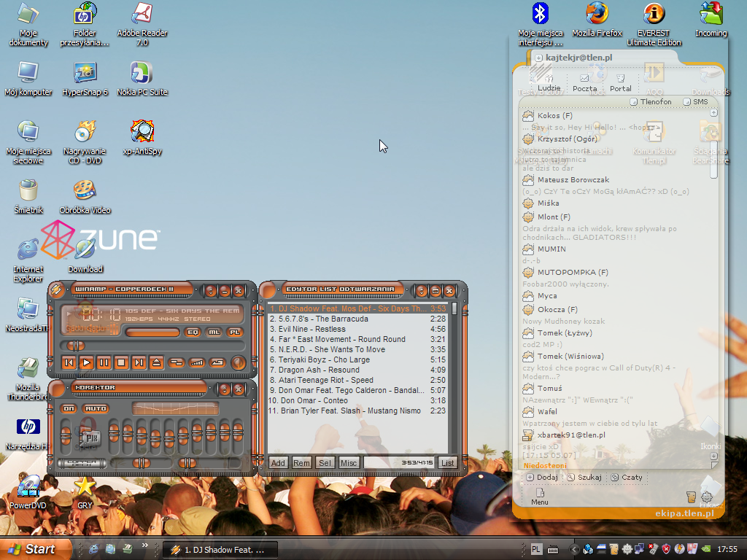Click the Mozilla Firefox desktop icon
The height and width of the screenshot is (560, 747).
597,20
